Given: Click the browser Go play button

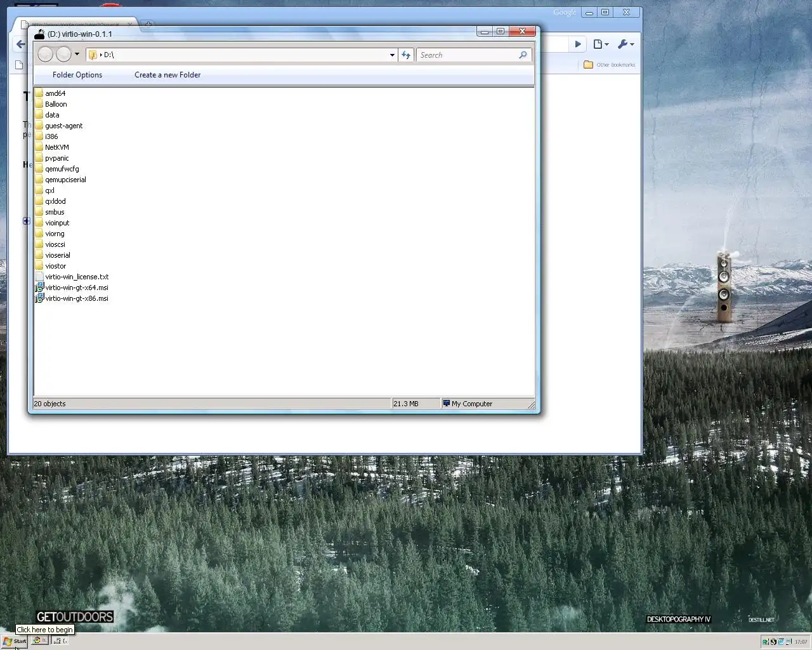Looking at the screenshot, I should pyautogui.click(x=577, y=44).
